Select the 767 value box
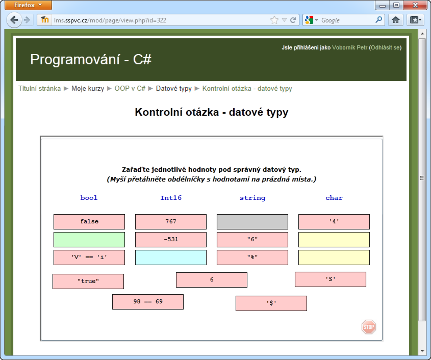 171,222
